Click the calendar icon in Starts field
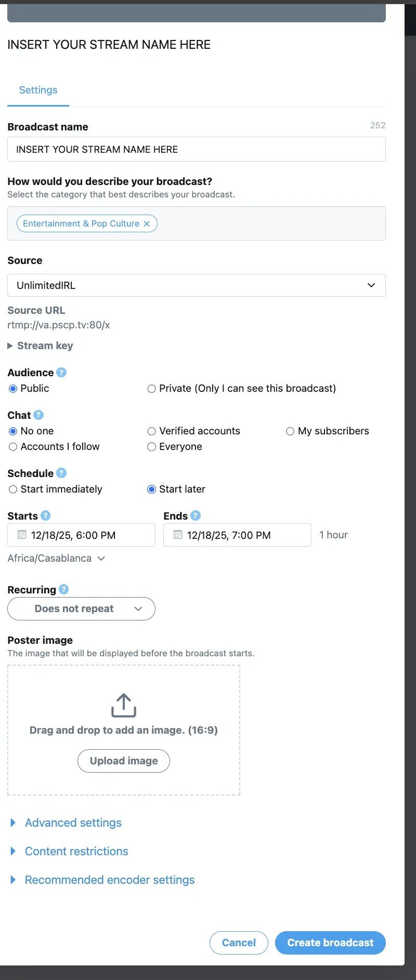This screenshot has height=980, width=416. 22,535
